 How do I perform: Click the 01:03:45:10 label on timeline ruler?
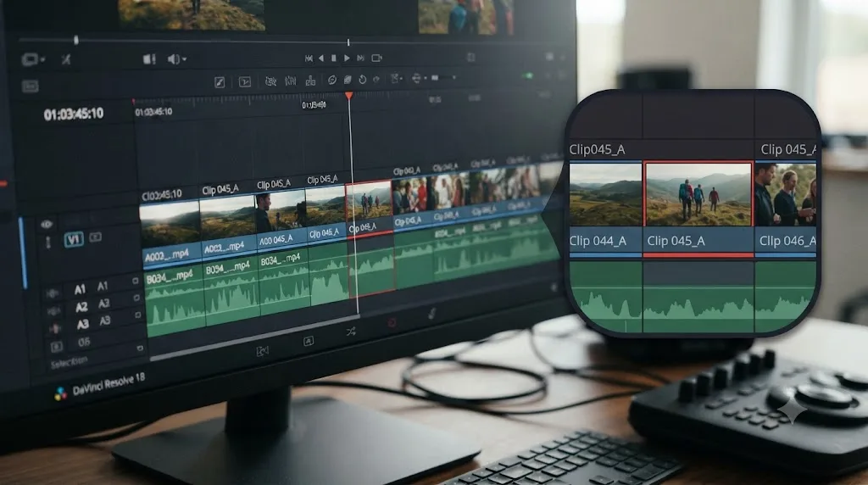(x=153, y=112)
